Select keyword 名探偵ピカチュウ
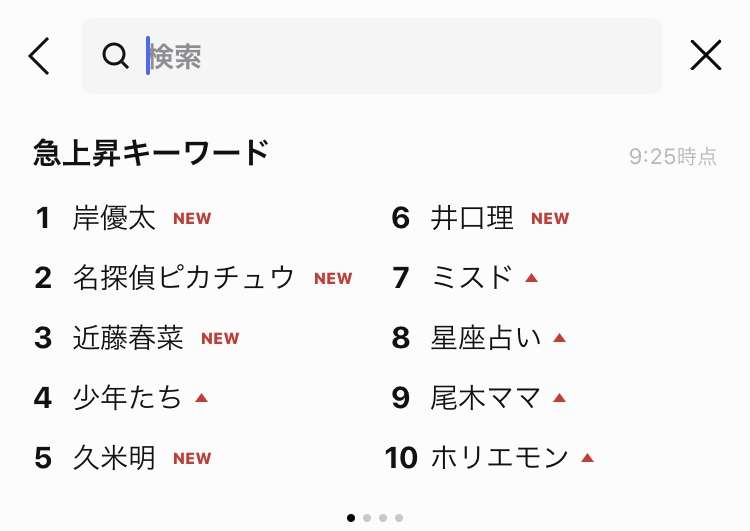The height and width of the screenshot is (531, 750). click(183, 278)
